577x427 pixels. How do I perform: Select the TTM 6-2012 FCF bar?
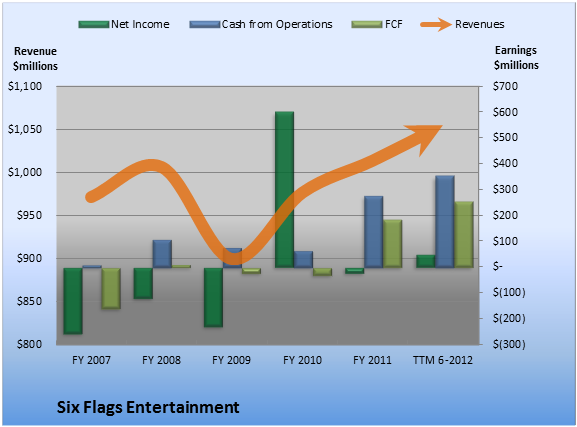464,234
